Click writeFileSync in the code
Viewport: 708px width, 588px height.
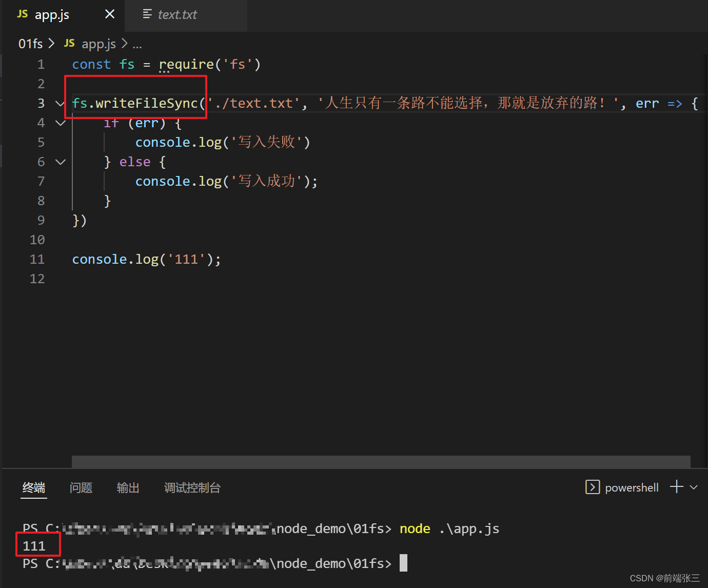[147, 104]
